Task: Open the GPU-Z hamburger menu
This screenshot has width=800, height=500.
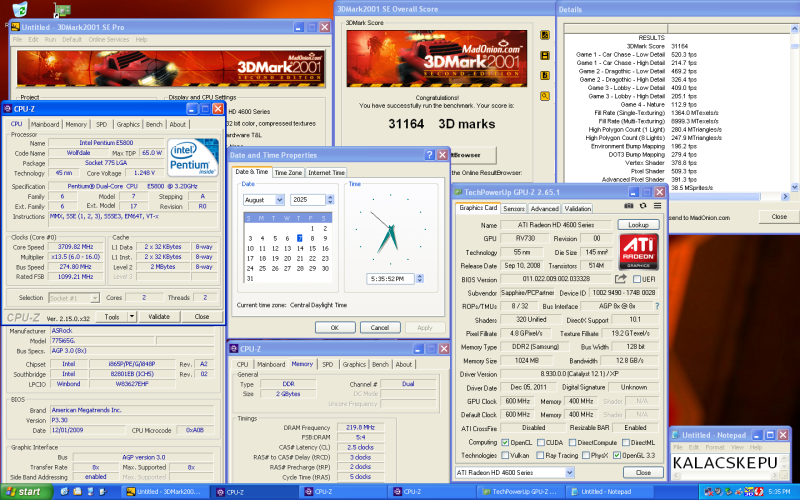Action: (657, 206)
